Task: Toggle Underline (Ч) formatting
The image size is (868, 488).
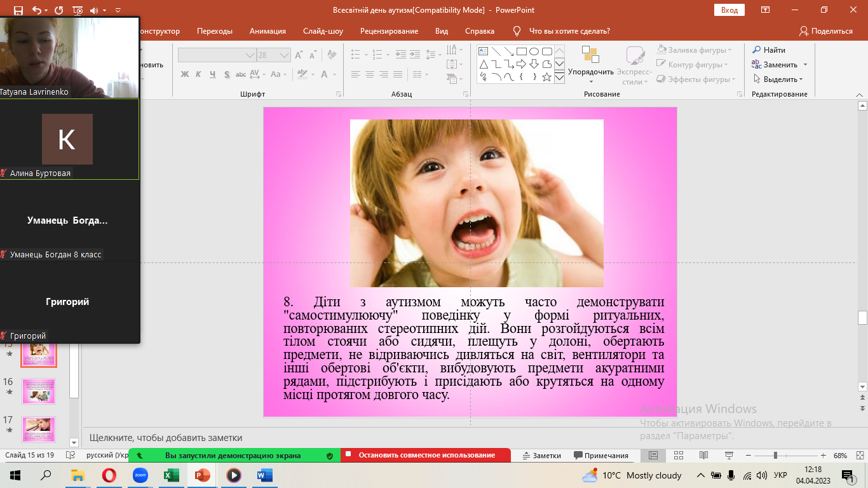Action: click(x=212, y=74)
